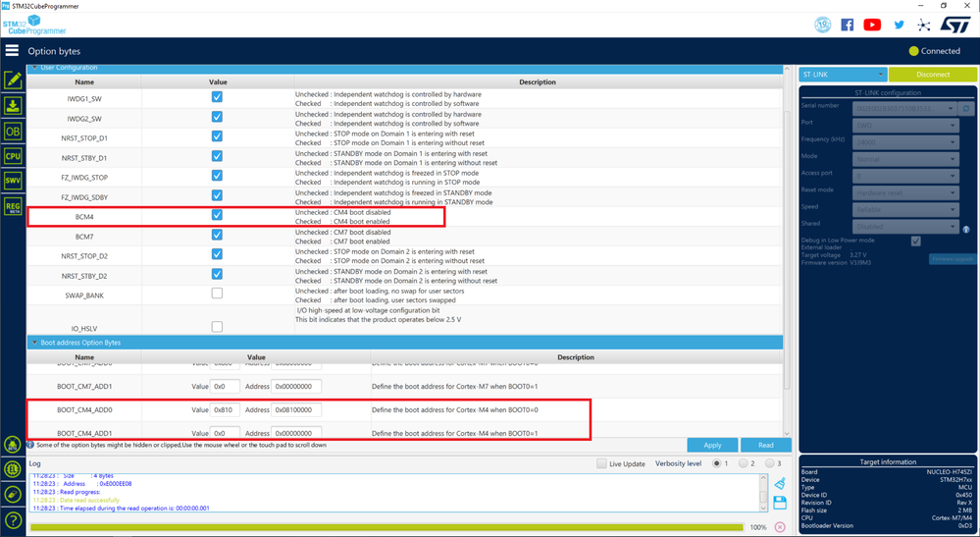The width and height of the screenshot is (980, 537).
Task: Click the log panel vertical scrollbar
Action: 763,493
